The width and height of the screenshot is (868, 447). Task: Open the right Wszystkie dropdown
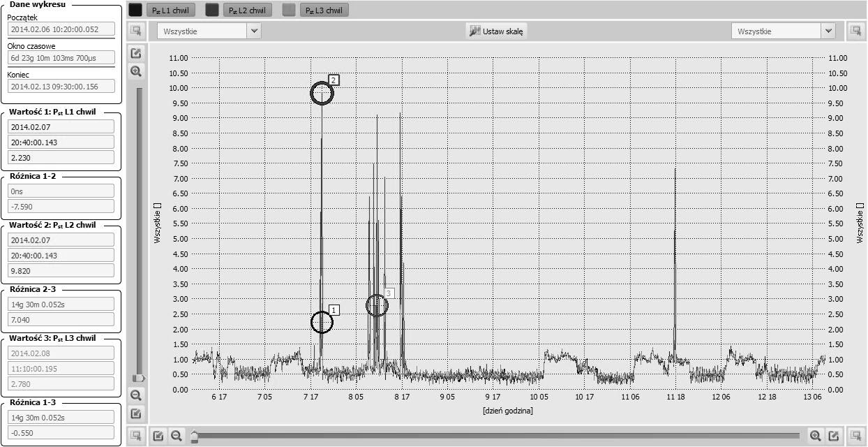pyautogui.click(x=783, y=31)
